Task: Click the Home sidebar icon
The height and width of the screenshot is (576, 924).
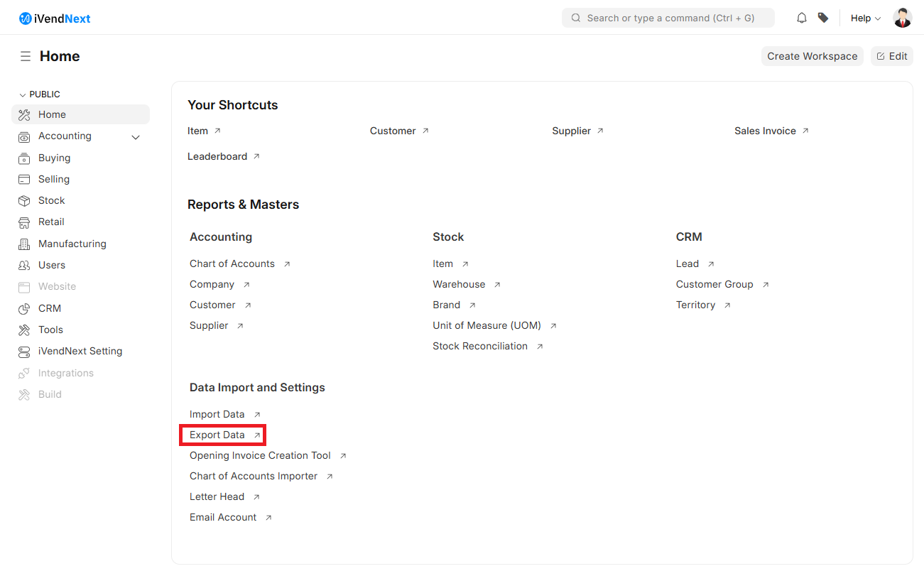Action: pyautogui.click(x=24, y=114)
